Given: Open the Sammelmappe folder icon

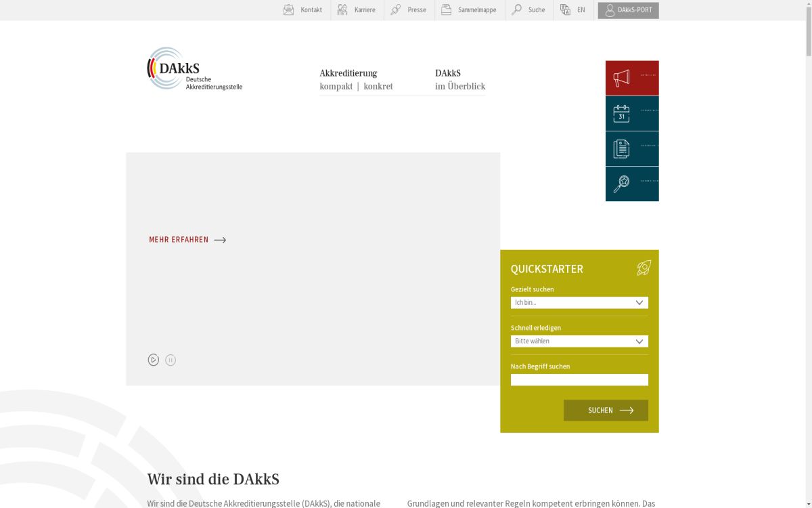Looking at the screenshot, I should point(446,9).
